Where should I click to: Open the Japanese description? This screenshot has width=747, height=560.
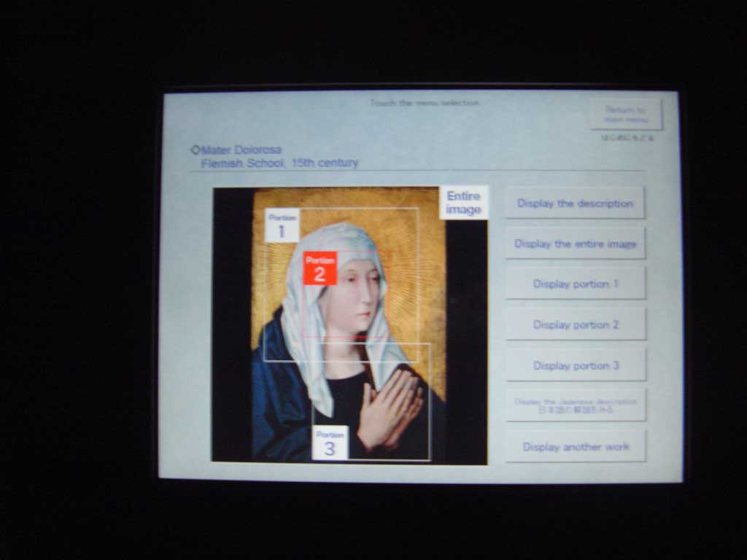576,405
